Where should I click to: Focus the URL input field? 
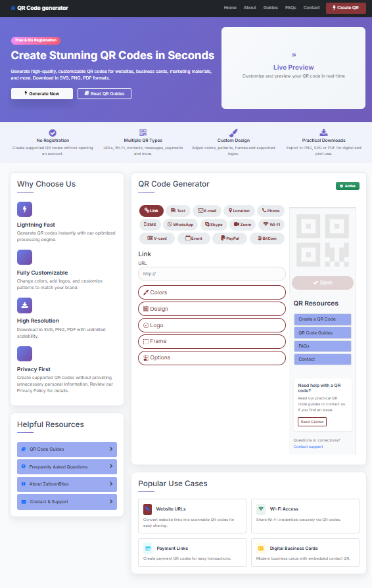(212, 274)
